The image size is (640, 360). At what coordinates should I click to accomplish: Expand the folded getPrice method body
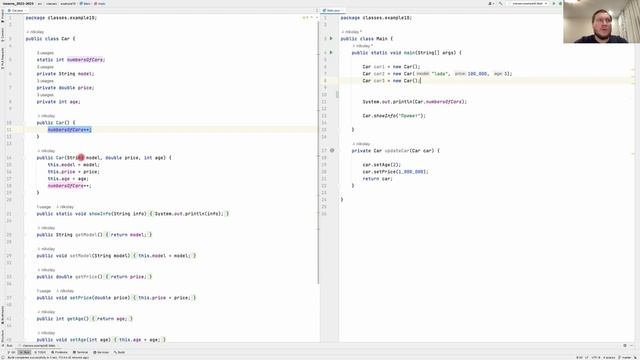(129, 277)
